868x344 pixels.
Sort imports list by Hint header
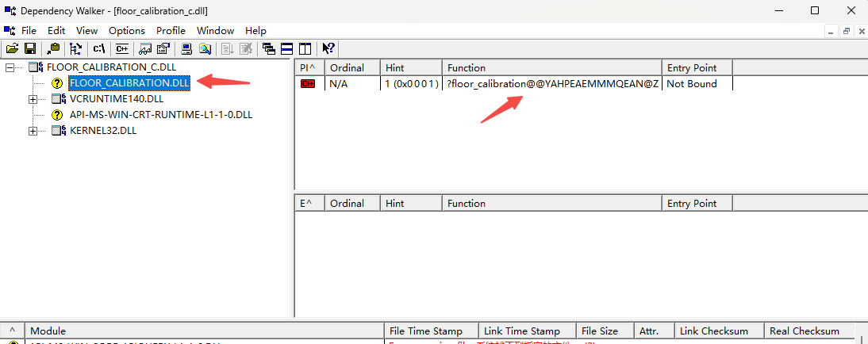pyautogui.click(x=411, y=68)
